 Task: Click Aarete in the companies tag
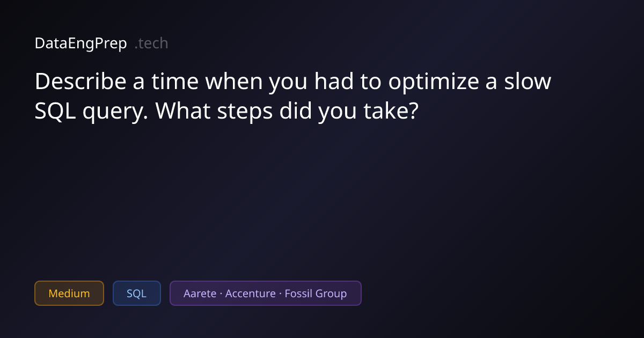[200, 293]
